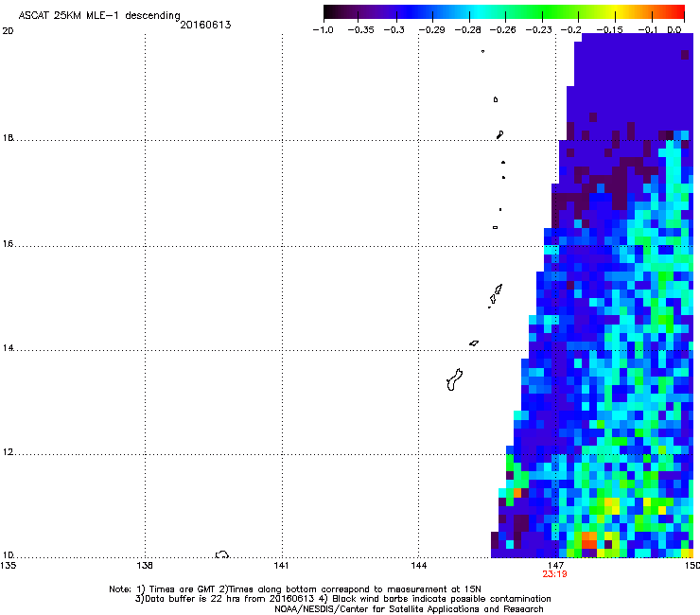
Task: Click the colorbar label -0.23
Action: click(539, 30)
